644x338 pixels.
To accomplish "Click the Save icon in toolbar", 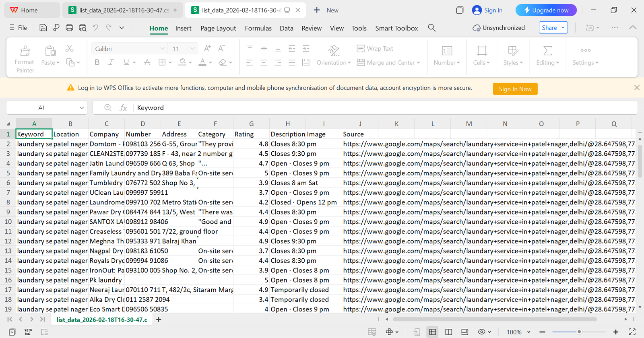I will point(43,28).
